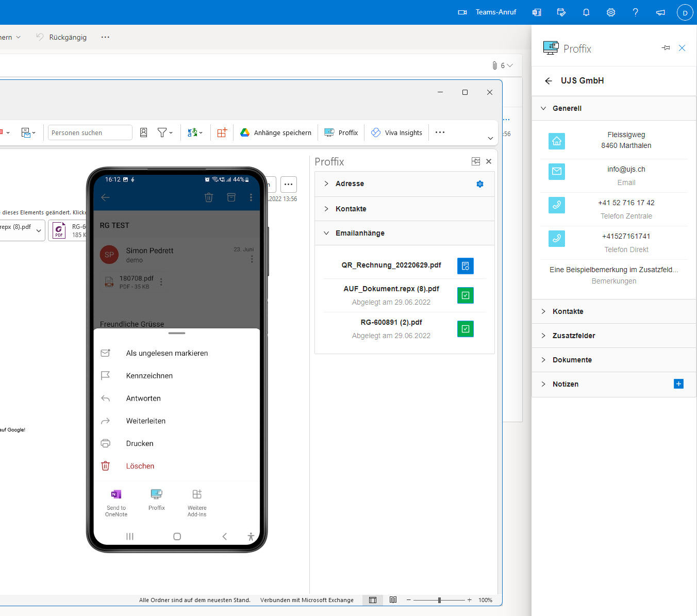697x616 pixels.
Task: Start a Teams-Anruf from top bar
Action: pos(487,12)
